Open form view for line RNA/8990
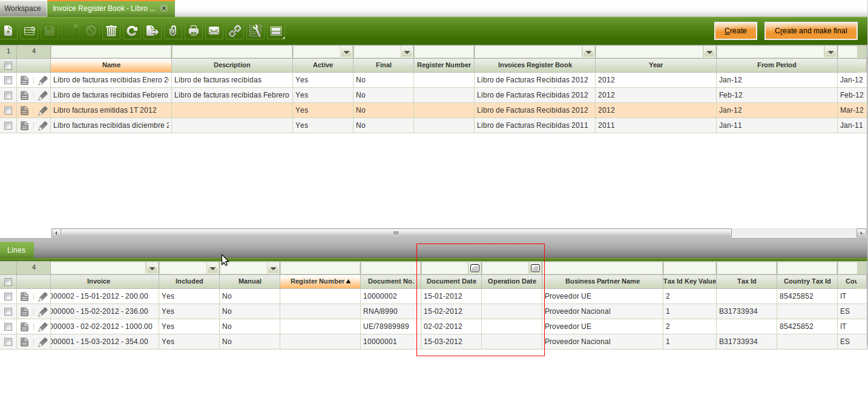868x418 pixels. tap(24, 311)
